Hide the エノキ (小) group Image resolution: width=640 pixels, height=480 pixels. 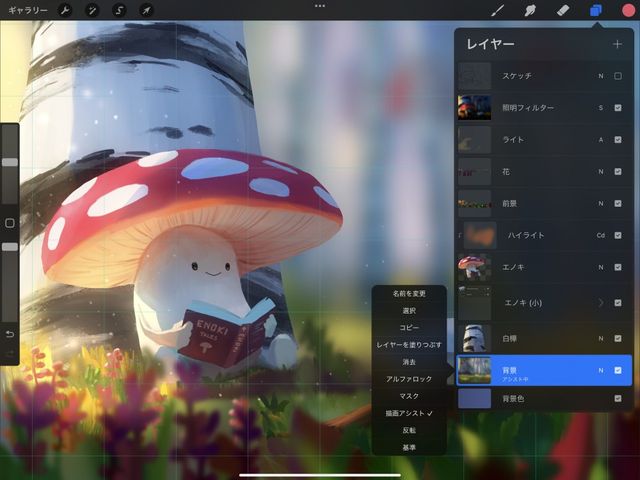click(x=618, y=303)
